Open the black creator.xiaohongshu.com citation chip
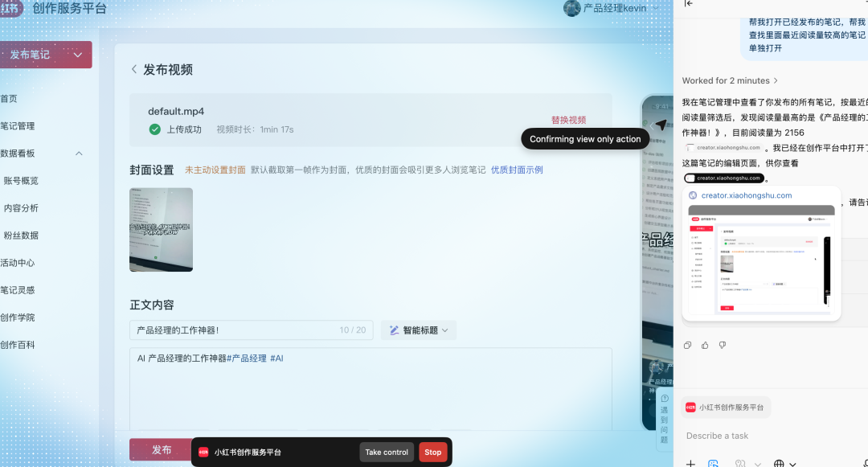This screenshot has width=868, height=467. tap(724, 178)
